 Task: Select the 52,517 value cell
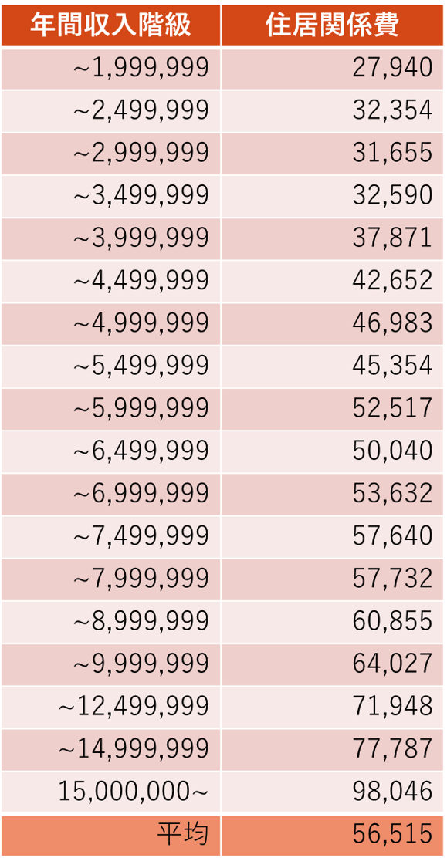(x=332, y=410)
